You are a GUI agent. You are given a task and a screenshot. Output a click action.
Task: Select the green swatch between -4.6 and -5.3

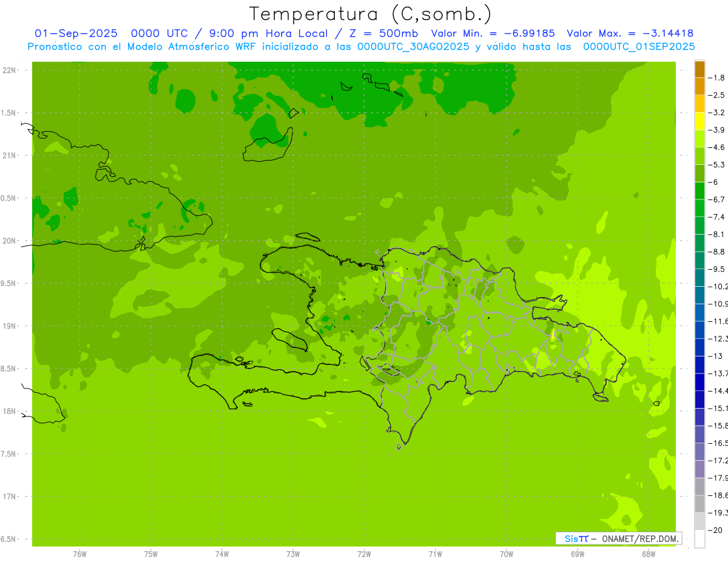[x=699, y=156]
